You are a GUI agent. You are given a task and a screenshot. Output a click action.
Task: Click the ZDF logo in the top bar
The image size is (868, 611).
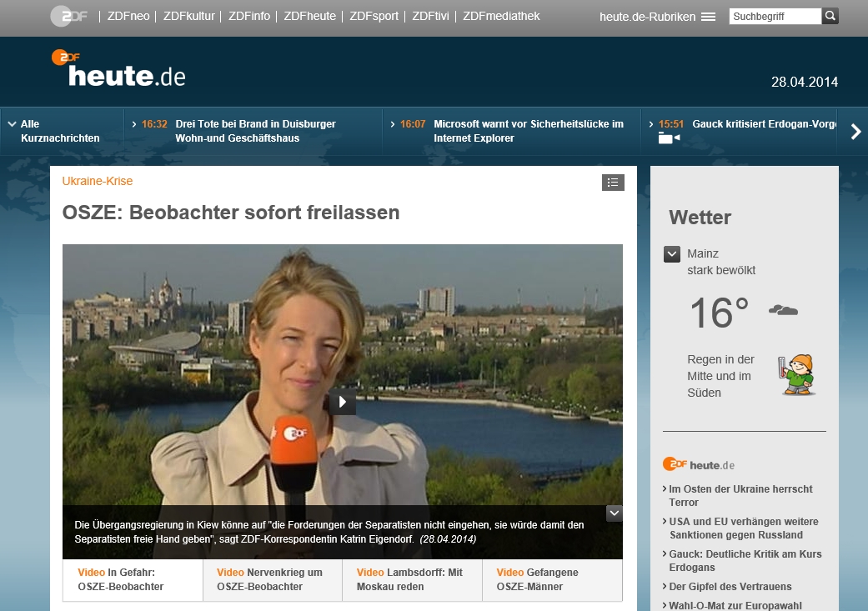pos(70,16)
